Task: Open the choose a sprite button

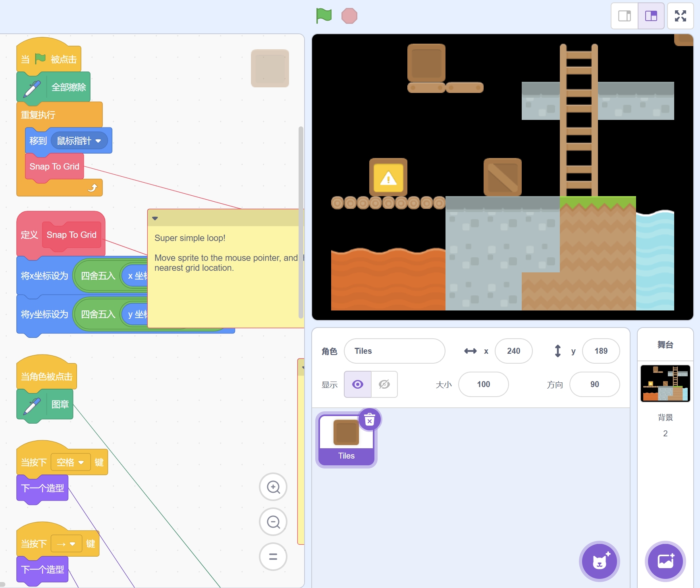Action: click(599, 561)
